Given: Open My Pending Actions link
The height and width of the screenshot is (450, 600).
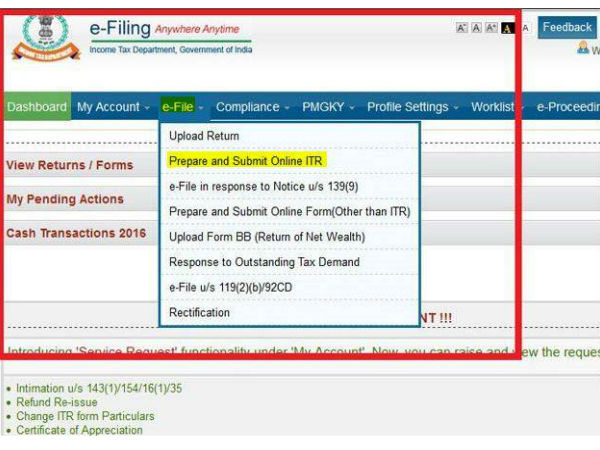Looking at the screenshot, I should coord(65,199).
